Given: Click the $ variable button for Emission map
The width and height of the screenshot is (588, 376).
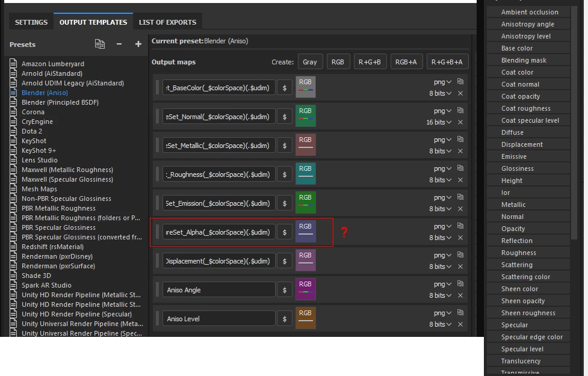Looking at the screenshot, I should coord(285,203).
